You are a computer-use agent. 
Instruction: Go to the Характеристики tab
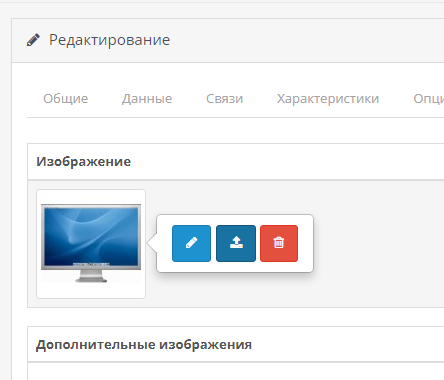(328, 99)
